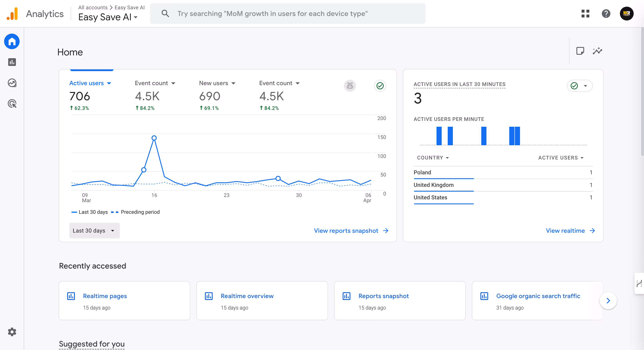
Task: Toggle data quality check in users card
Action: (380, 86)
